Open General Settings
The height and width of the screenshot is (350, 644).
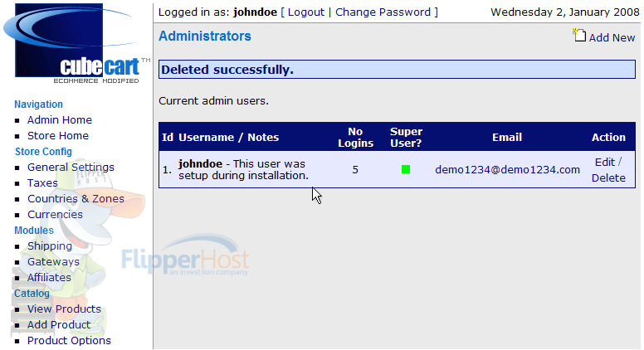pyautogui.click(x=71, y=168)
